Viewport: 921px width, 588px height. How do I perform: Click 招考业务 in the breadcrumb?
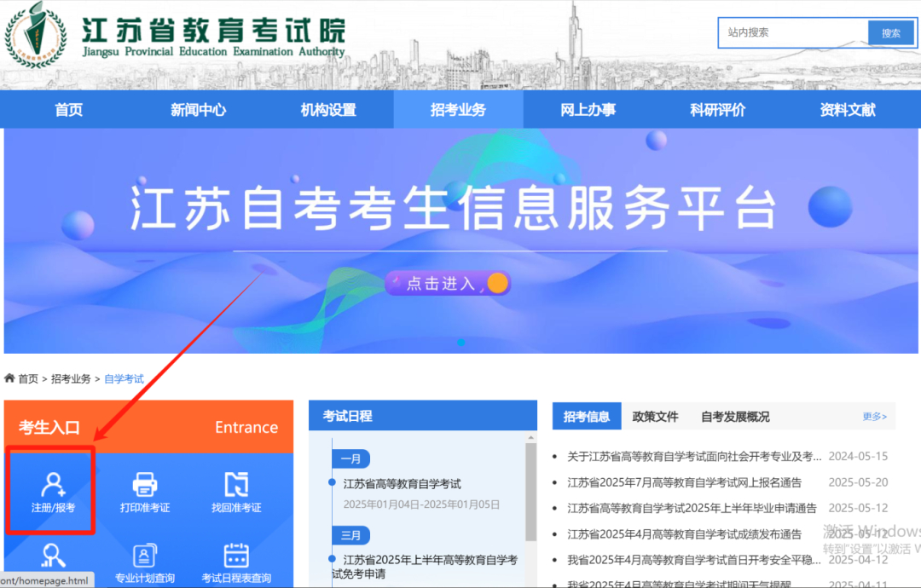click(71, 378)
